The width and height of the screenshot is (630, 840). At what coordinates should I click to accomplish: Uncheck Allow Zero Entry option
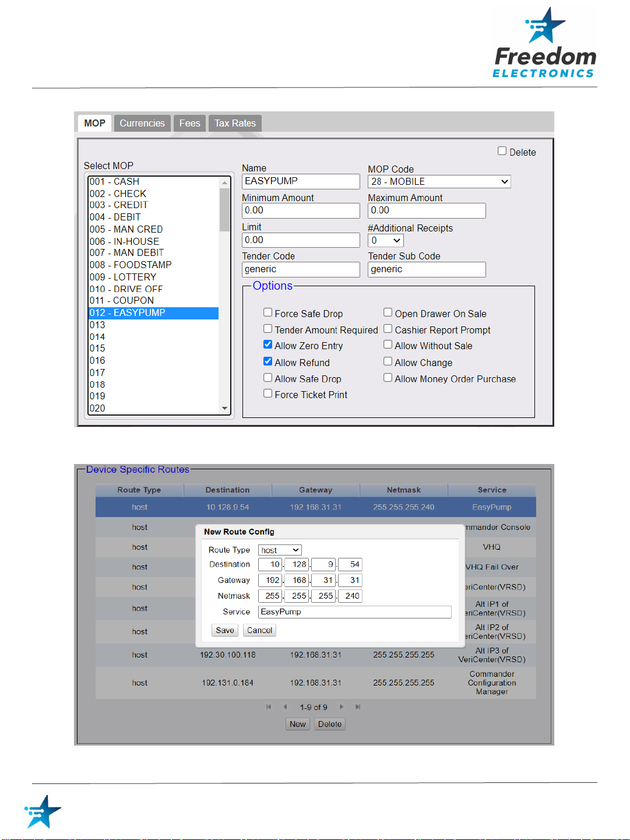(x=268, y=345)
